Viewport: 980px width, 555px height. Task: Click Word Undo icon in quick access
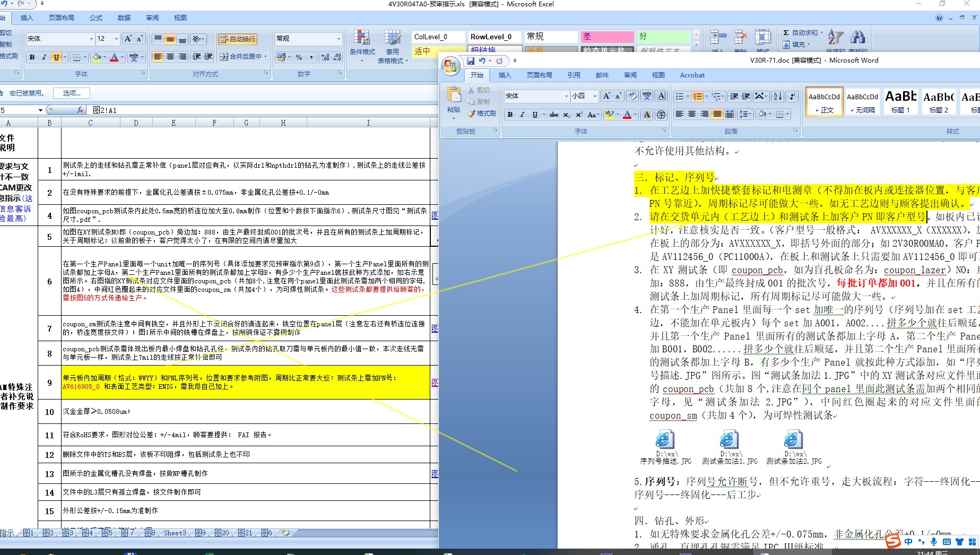pos(482,61)
